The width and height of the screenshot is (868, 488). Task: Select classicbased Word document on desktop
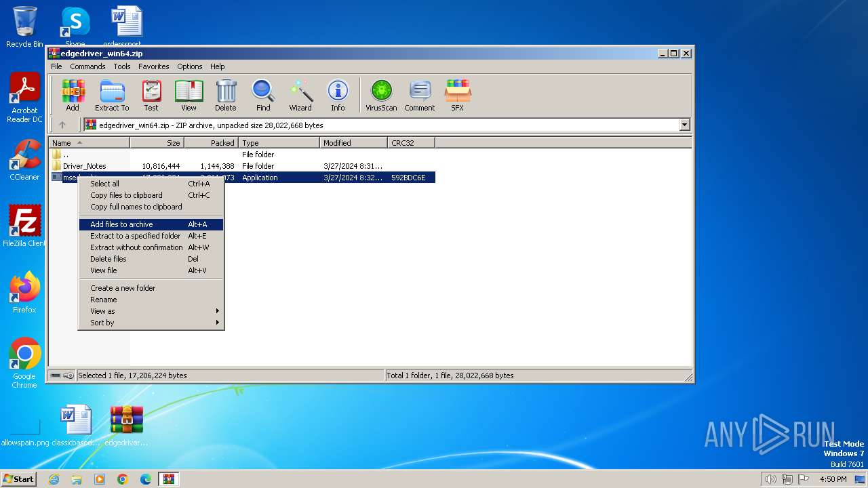coord(76,426)
